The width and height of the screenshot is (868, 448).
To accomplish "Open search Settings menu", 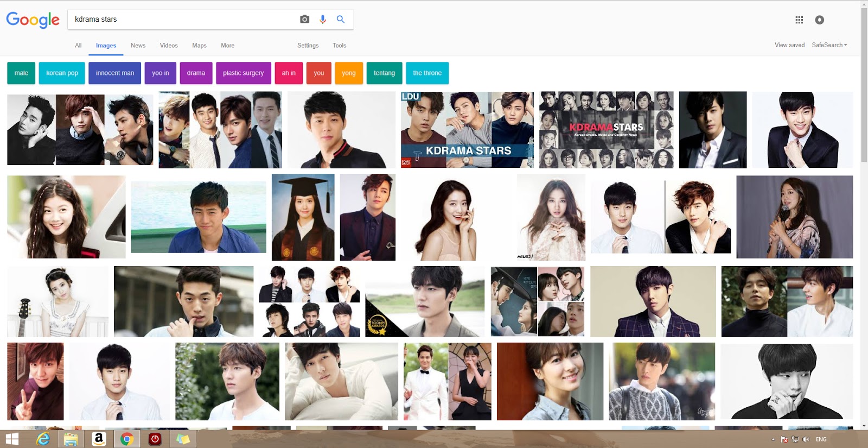I will 308,46.
